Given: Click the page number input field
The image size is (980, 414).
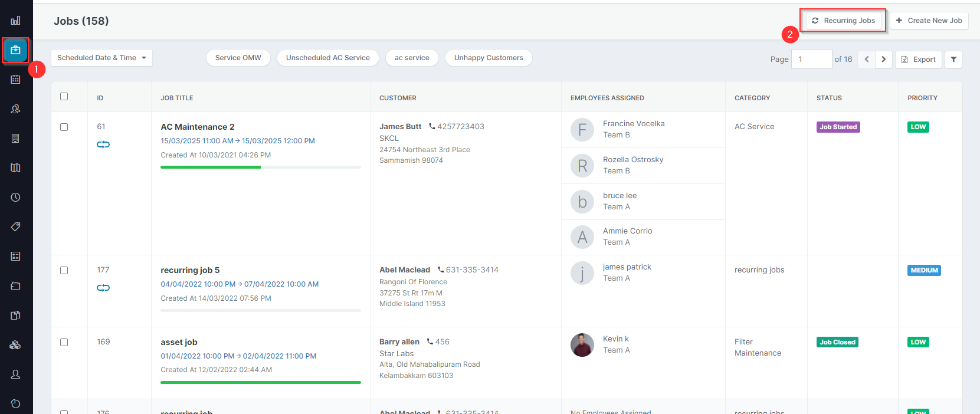Looking at the screenshot, I should tap(811, 60).
